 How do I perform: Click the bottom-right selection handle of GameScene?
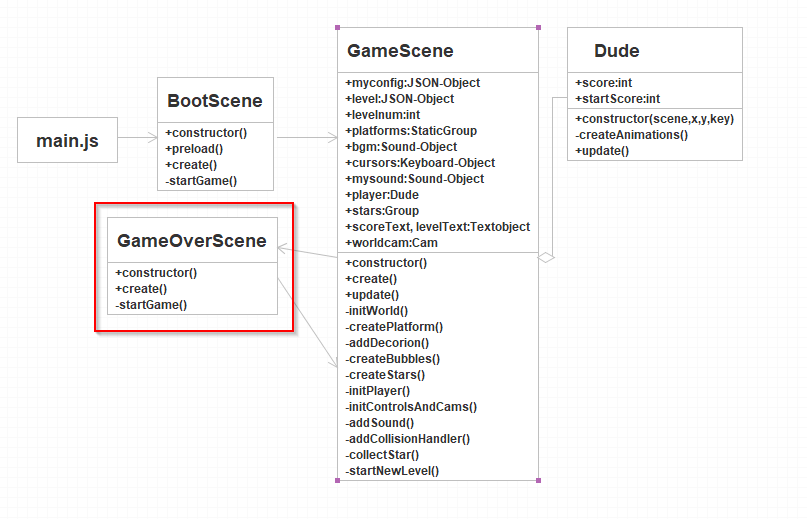pyautogui.click(x=538, y=480)
